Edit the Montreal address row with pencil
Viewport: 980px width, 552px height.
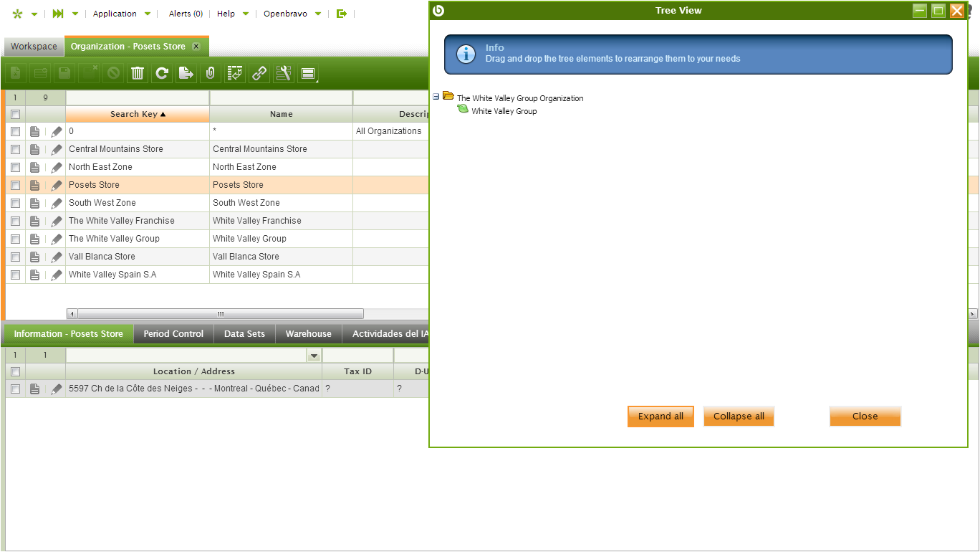(56, 389)
